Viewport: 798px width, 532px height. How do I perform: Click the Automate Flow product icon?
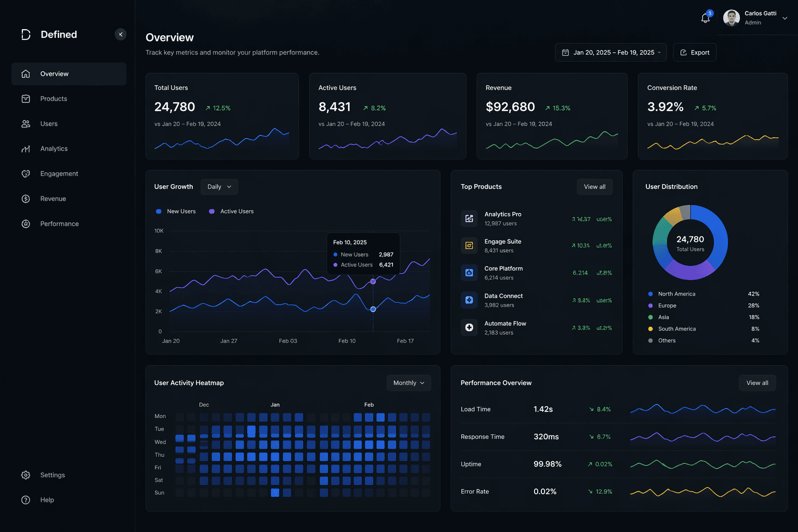[x=469, y=327]
